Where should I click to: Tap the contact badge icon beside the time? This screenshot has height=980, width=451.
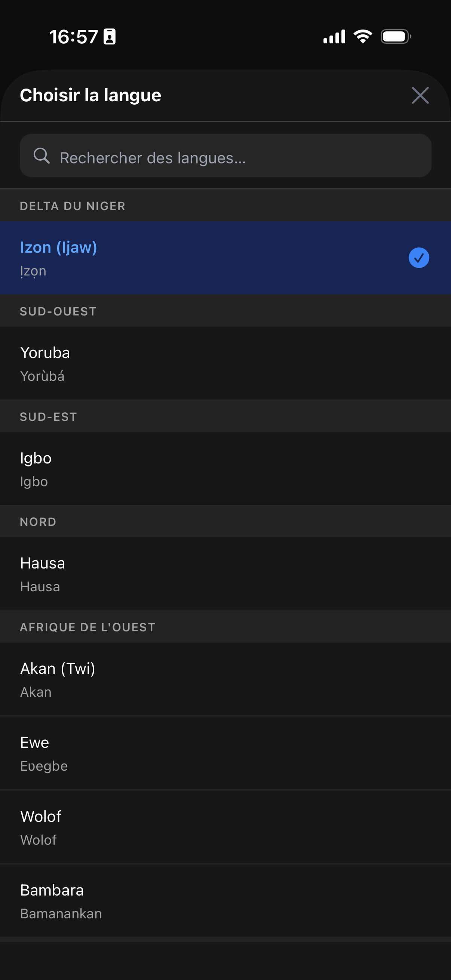tap(110, 37)
